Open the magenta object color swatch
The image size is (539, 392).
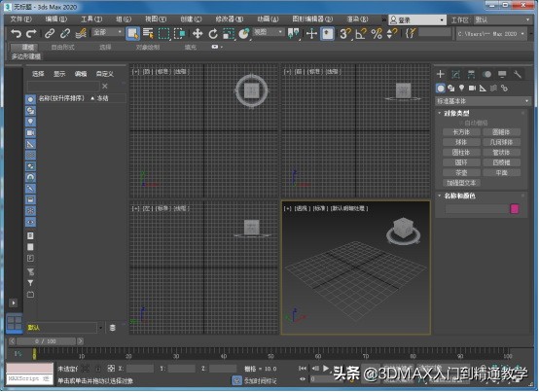[515, 208]
